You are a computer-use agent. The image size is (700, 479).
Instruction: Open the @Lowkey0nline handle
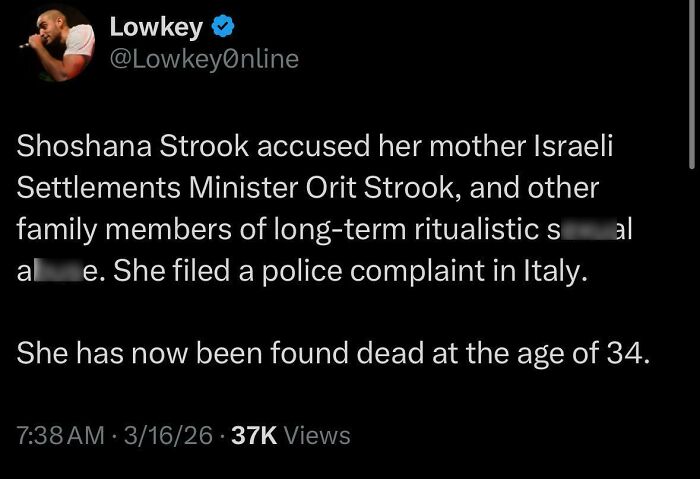204,59
